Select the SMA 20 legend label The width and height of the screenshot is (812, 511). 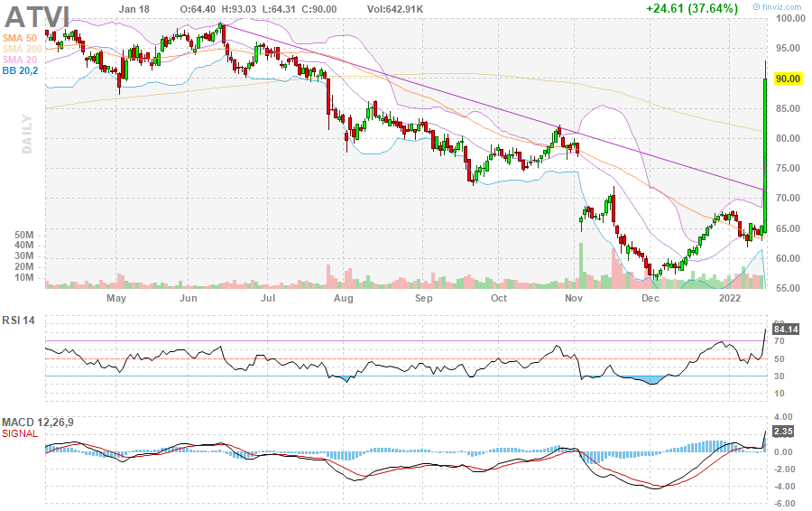[x=20, y=60]
